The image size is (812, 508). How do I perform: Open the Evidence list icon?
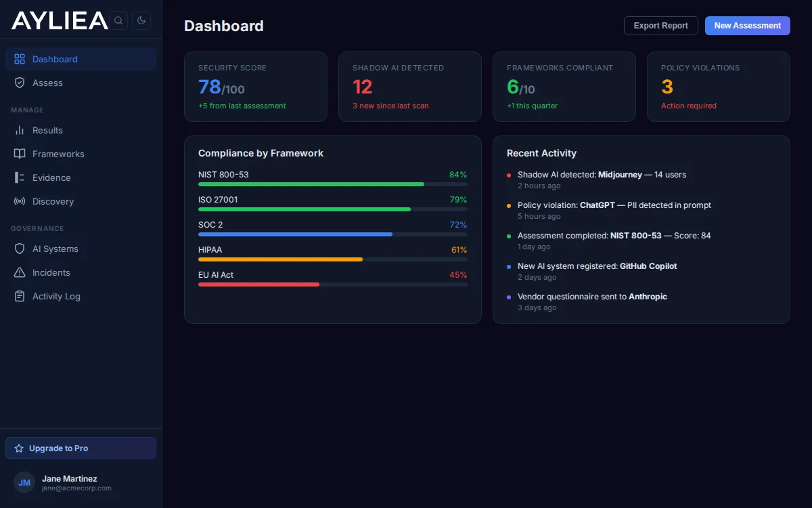pos(19,177)
